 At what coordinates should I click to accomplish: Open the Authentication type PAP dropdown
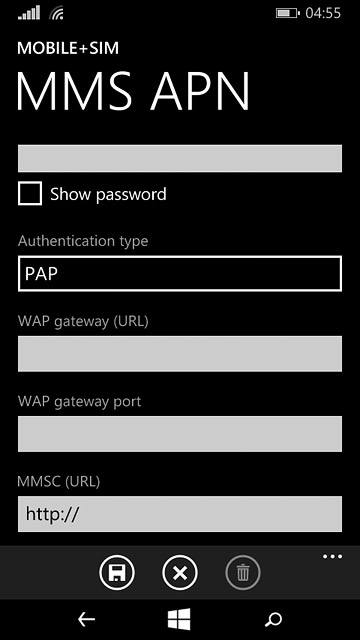click(180, 273)
